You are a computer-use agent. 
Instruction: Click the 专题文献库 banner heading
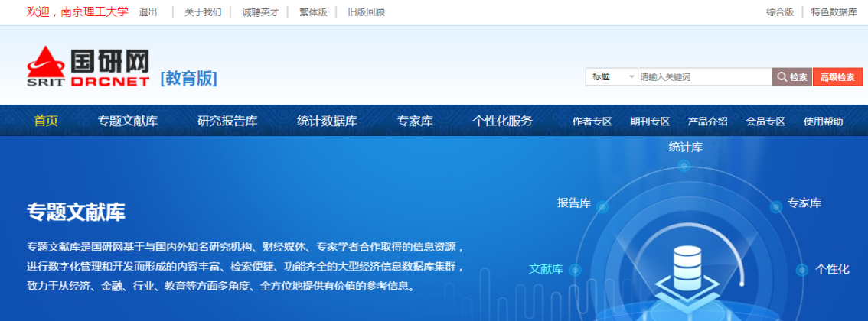[x=77, y=212]
